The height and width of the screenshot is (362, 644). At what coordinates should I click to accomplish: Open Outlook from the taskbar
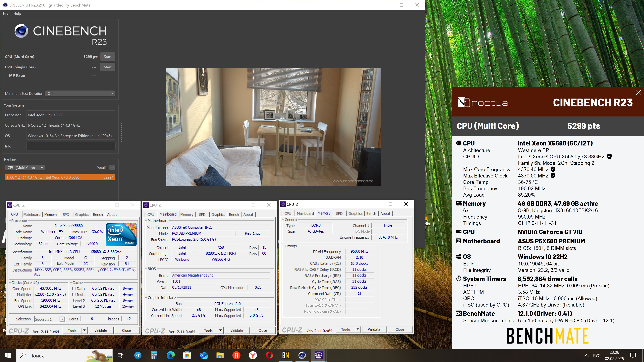(x=203, y=355)
